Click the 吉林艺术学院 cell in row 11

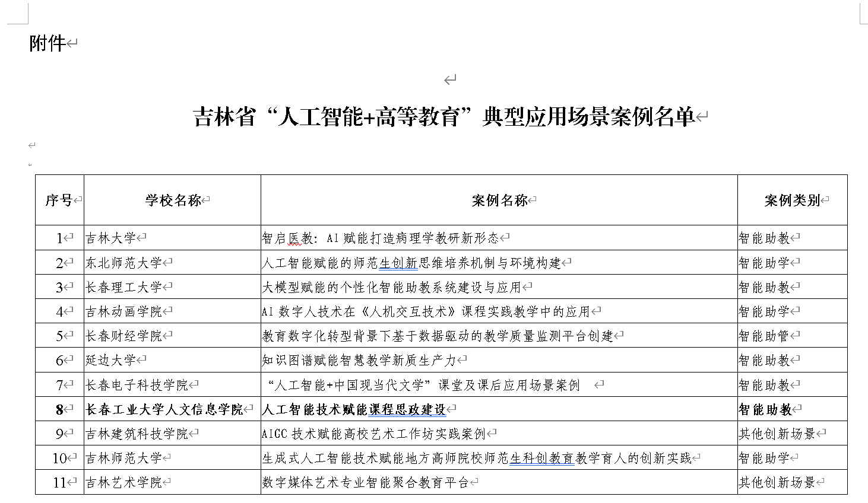pos(123,483)
